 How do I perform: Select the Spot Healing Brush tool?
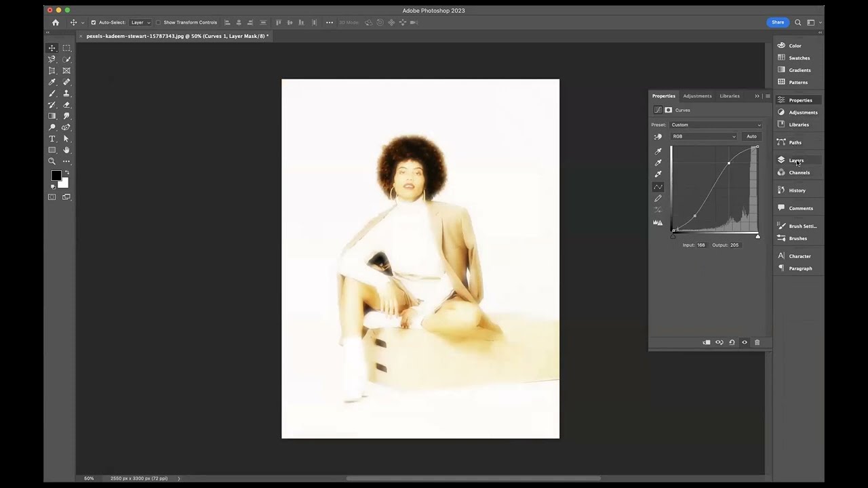click(66, 82)
